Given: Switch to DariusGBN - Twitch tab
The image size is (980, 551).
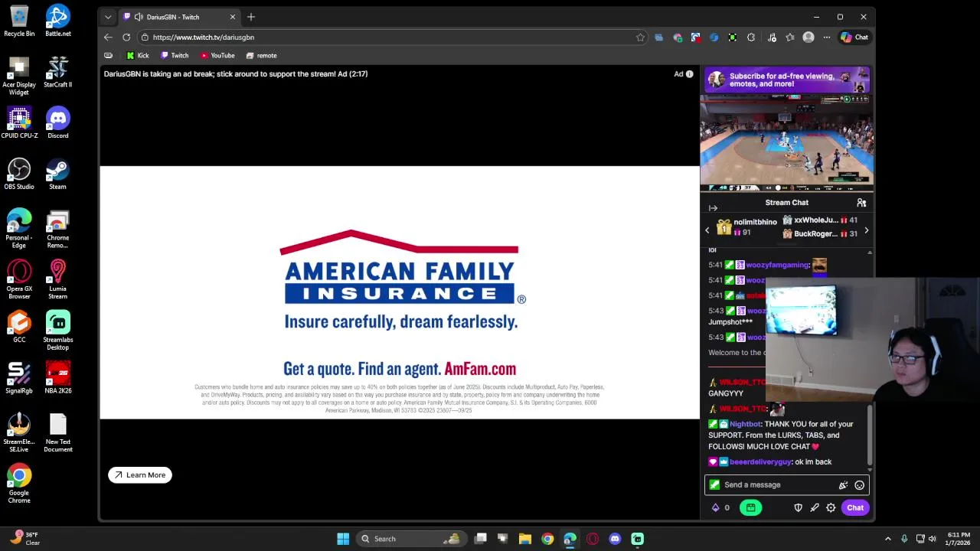Looking at the screenshot, I should (x=181, y=17).
